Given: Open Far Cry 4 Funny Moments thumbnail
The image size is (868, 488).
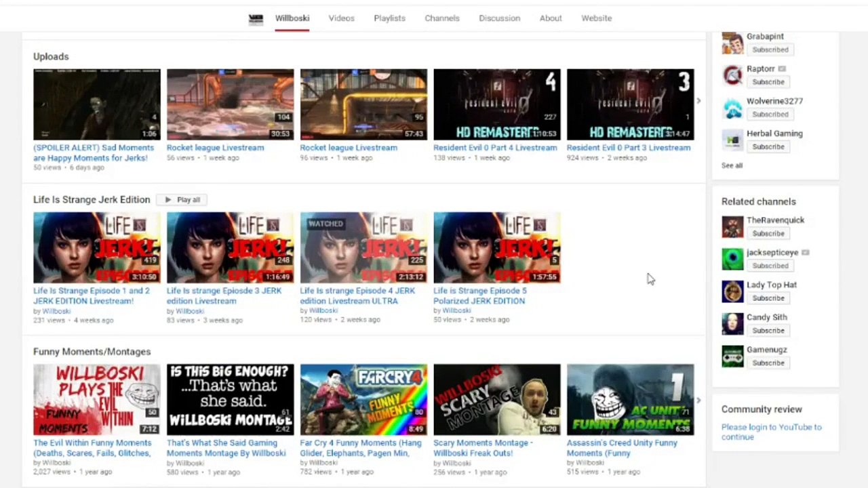Looking at the screenshot, I should pos(363,400).
